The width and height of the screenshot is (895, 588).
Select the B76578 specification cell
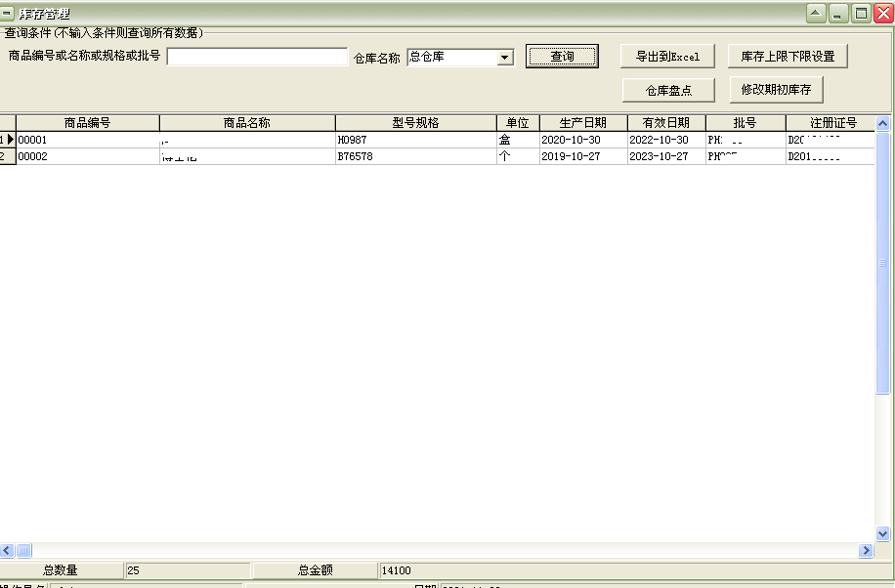click(x=415, y=156)
